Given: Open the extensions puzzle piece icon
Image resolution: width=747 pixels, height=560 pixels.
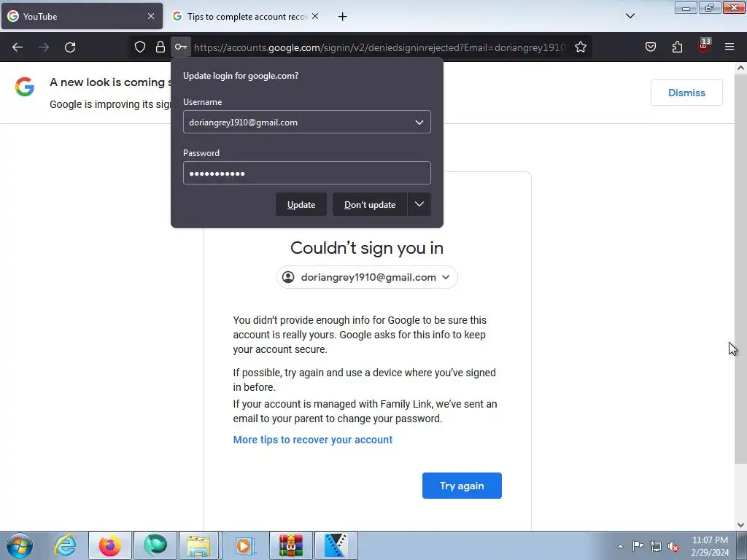Looking at the screenshot, I should (x=677, y=47).
